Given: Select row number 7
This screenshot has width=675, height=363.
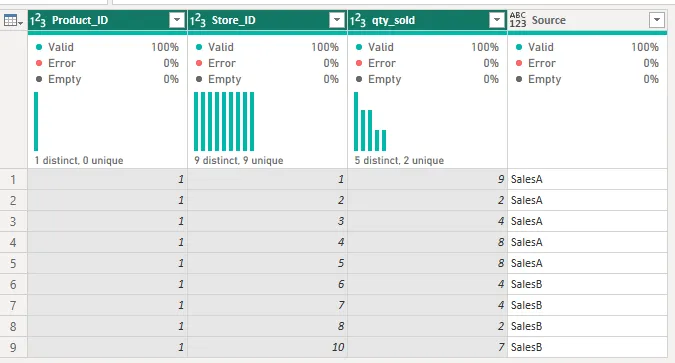Looking at the screenshot, I should pyautogui.click(x=13, y=305).
